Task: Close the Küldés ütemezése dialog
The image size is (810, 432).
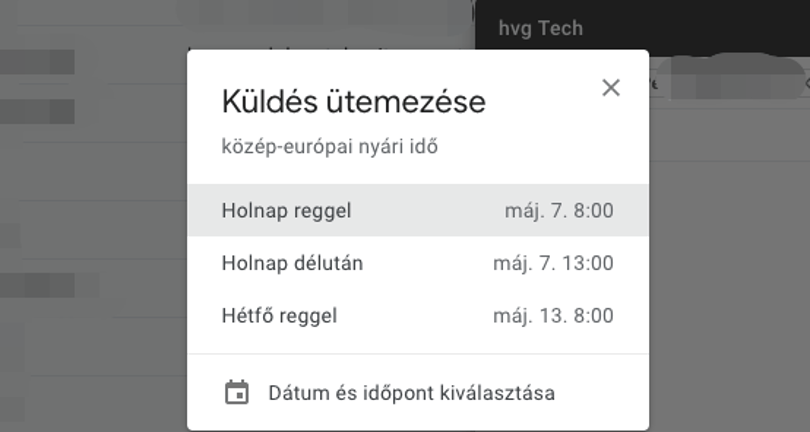Action: pos(611,88)
